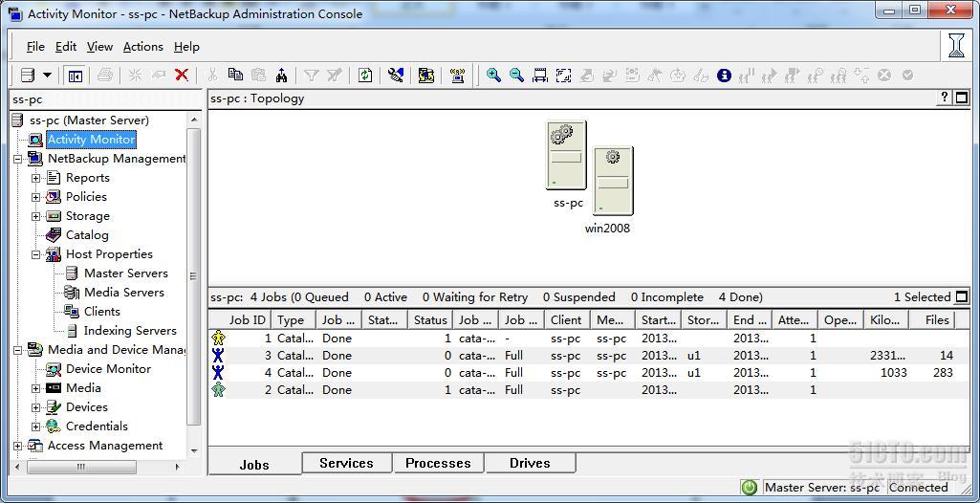980x503 pixels.
Task: Click the binoculars find icon
Action: 282,76
